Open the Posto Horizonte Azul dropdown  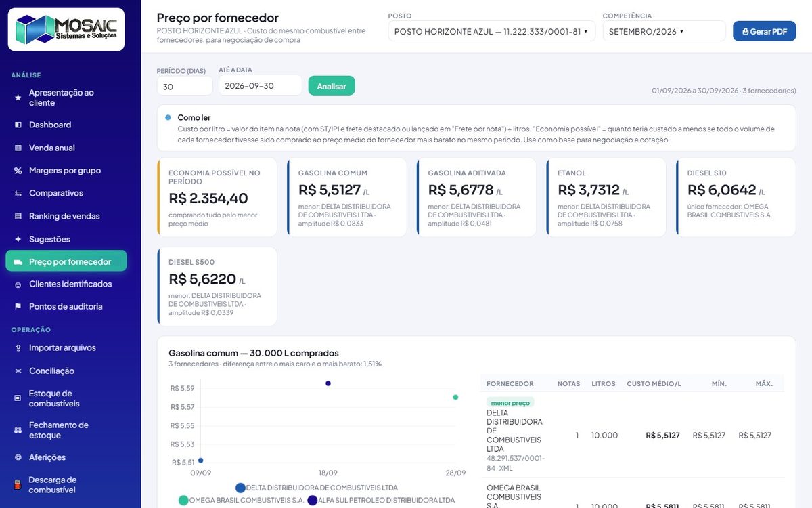491,31
